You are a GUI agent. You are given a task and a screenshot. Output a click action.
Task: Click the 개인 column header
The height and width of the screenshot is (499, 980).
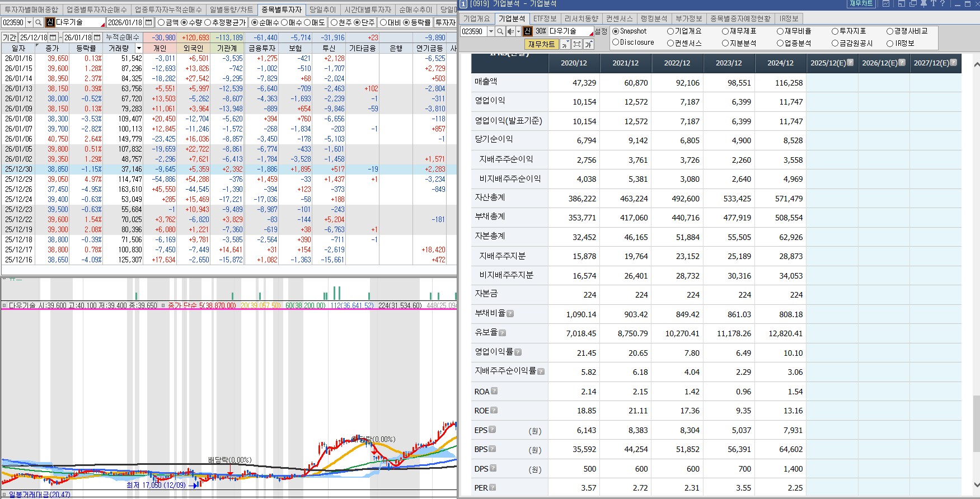point(160,48)
